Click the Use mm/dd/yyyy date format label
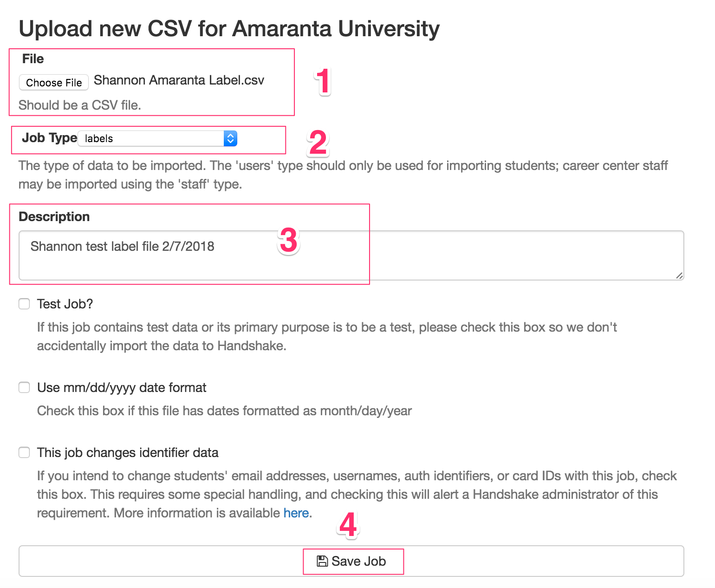The height and width of the screenshot is (588, 715). click(x=122, y=387)
